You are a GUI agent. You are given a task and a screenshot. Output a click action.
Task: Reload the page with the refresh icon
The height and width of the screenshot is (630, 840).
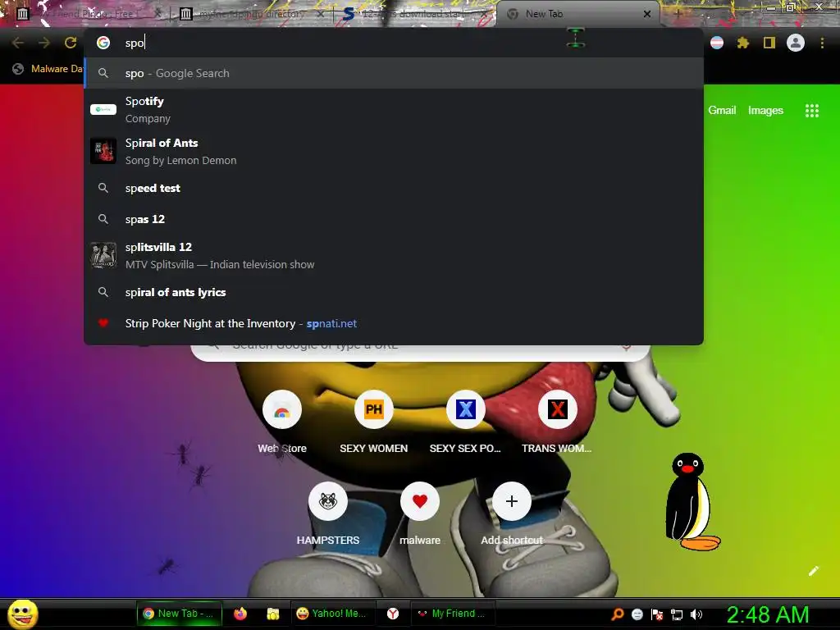click(71, 43)
